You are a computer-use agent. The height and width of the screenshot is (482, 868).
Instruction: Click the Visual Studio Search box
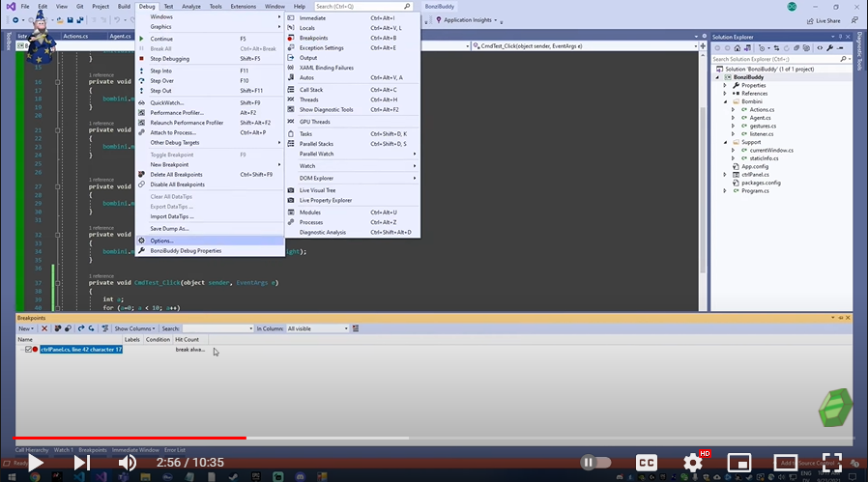click(363, 7)
